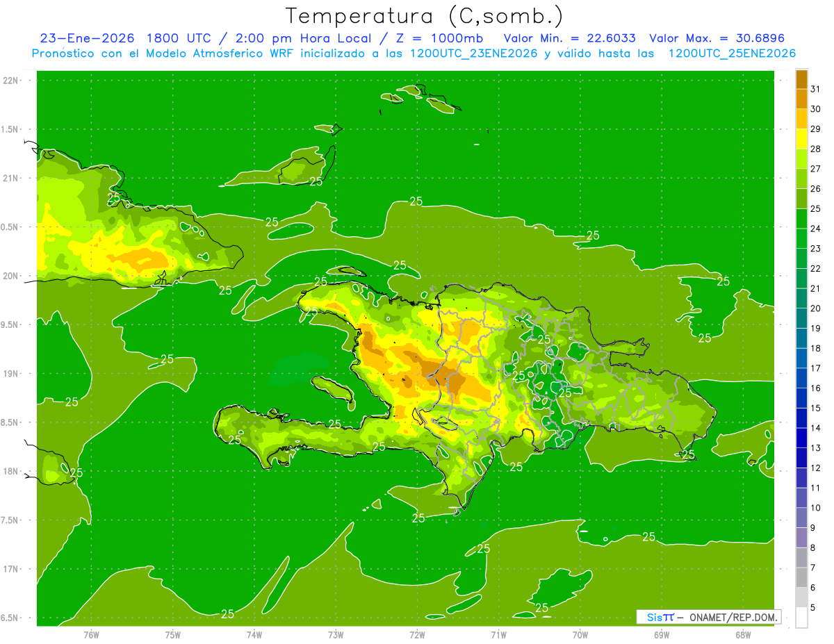Click the 76W longitude axis label
Viewport: 834px width, 644px height.
click(91, 634)
